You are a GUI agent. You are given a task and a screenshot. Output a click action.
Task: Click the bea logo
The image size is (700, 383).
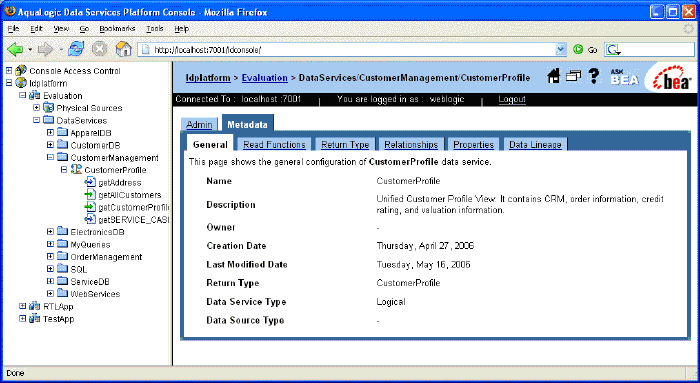pyautogui.click(x=671, y=78)
